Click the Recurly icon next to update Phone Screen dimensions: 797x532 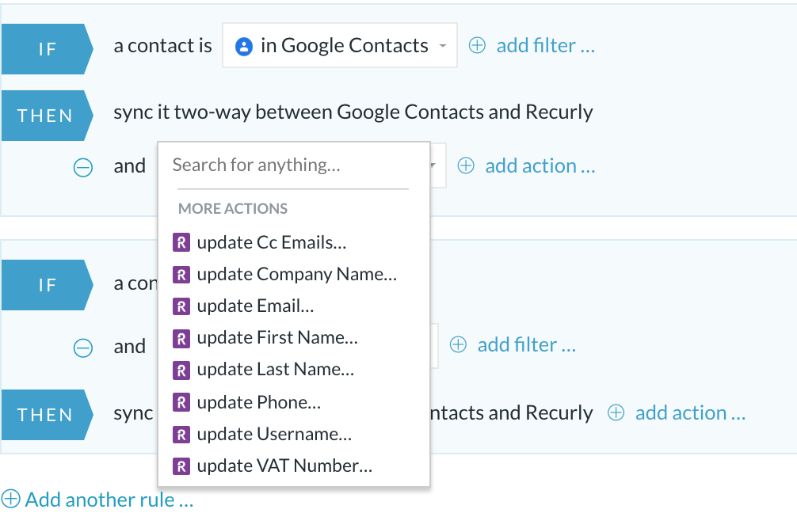click(x=181, y=402)
